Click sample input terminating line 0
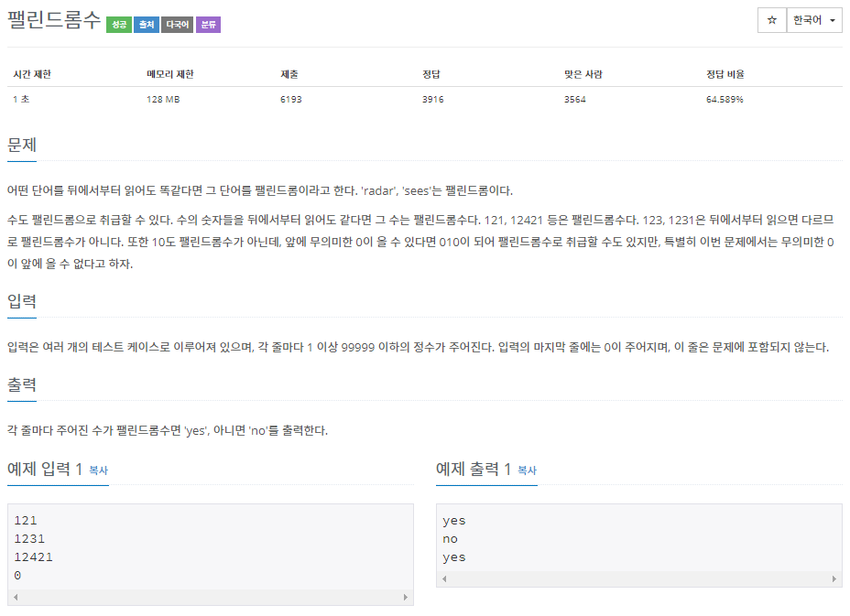This screenshot has height=616, width=850. pyautogui.click(x=17, y=576)
